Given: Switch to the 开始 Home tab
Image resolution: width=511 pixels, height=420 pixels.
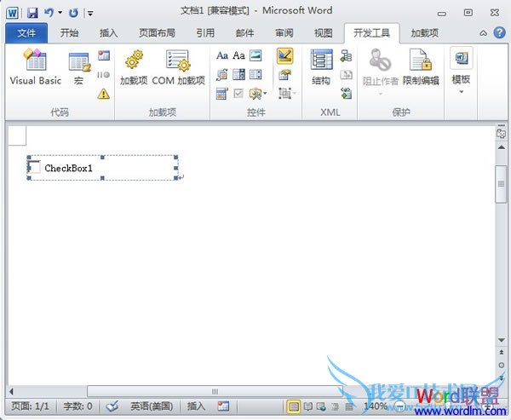Looking at the screenshot, I should click(70, 33).
